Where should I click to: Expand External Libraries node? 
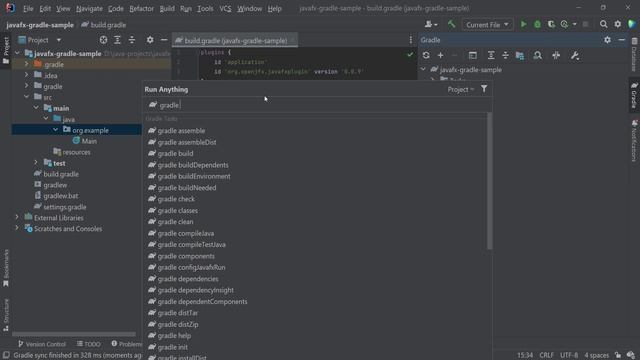pos(17,217)
